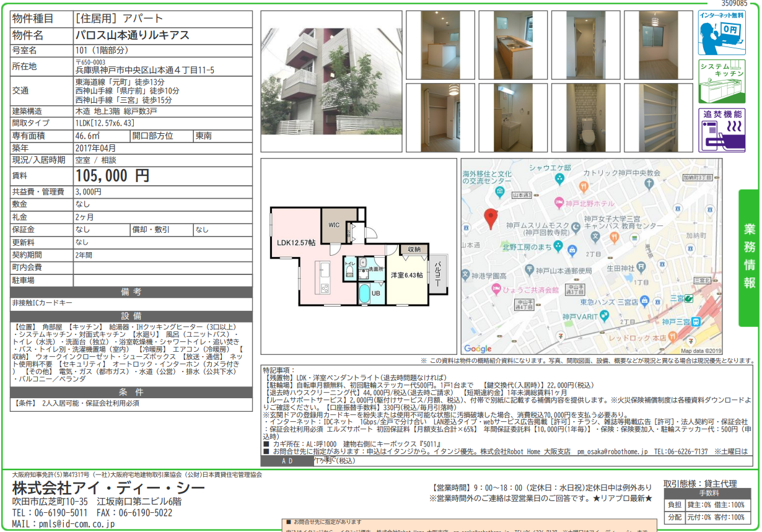762x532 pixels.
Task: Select the green 業務情報 side tab
Action: (749, 258)
